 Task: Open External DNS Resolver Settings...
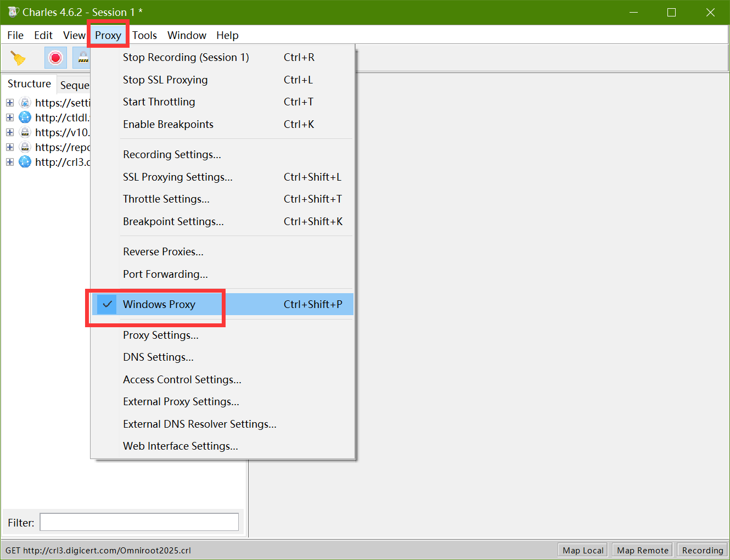[x=222, y=424]
